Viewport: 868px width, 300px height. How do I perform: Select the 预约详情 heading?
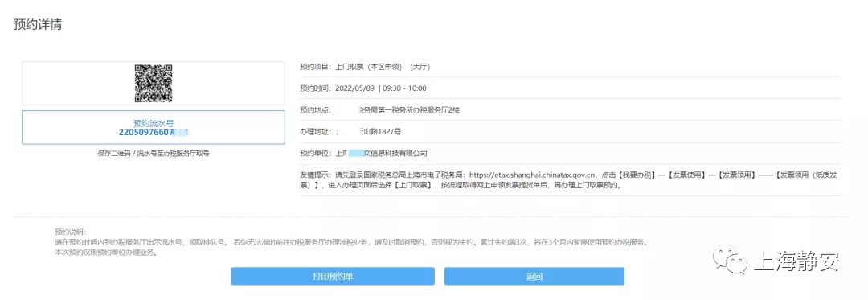(x=38, y=25)
